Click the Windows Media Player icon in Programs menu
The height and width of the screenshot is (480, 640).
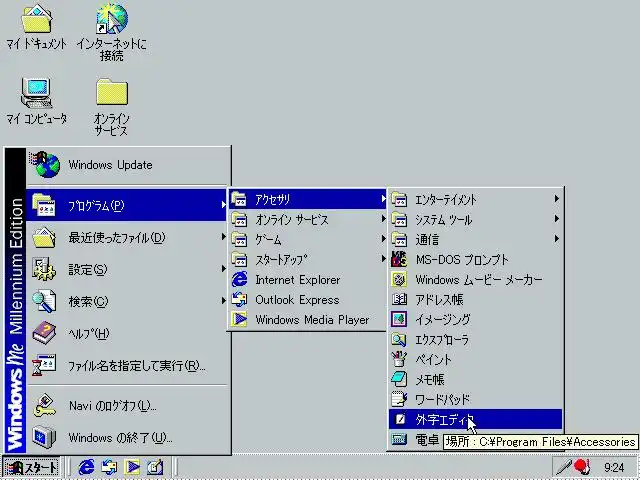[x=240, y=319]
